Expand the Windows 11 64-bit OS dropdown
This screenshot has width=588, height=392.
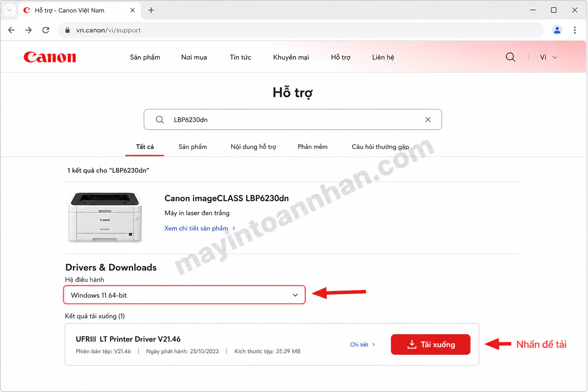point(185,295)
